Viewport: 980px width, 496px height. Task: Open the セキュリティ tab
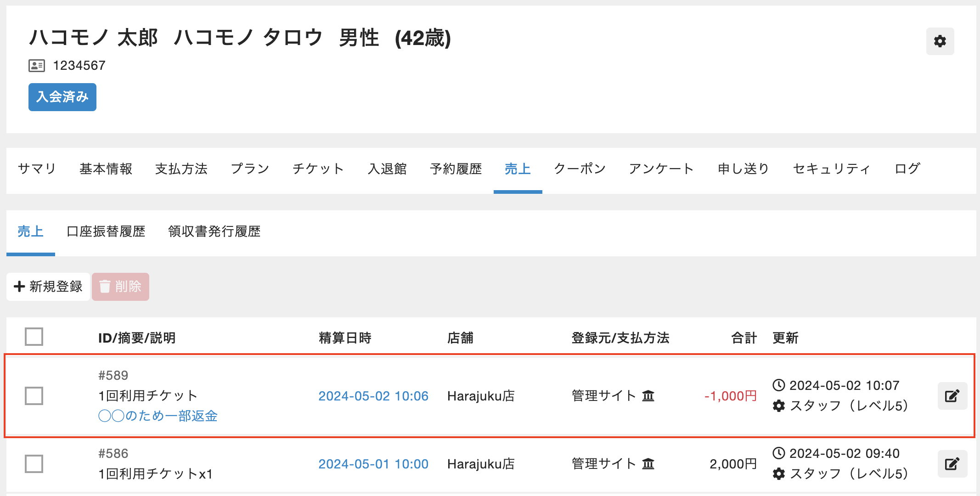click(x=832, y=169)
